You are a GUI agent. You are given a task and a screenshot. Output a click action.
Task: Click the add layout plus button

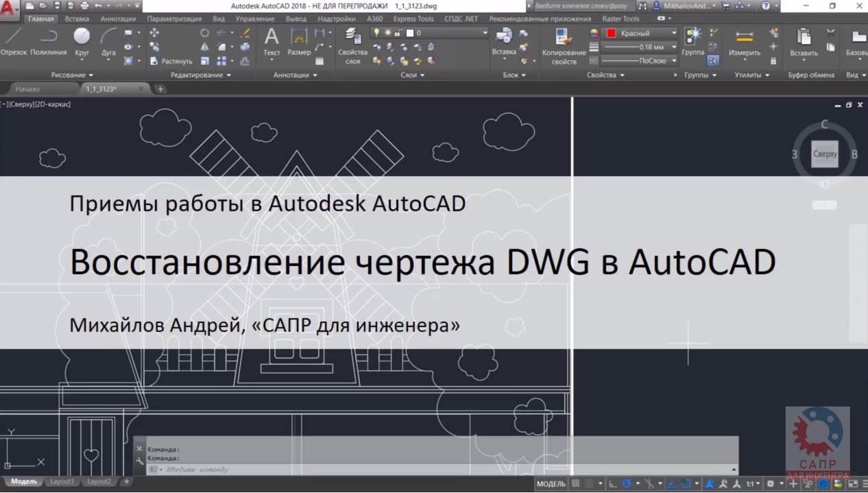point(127,481)
